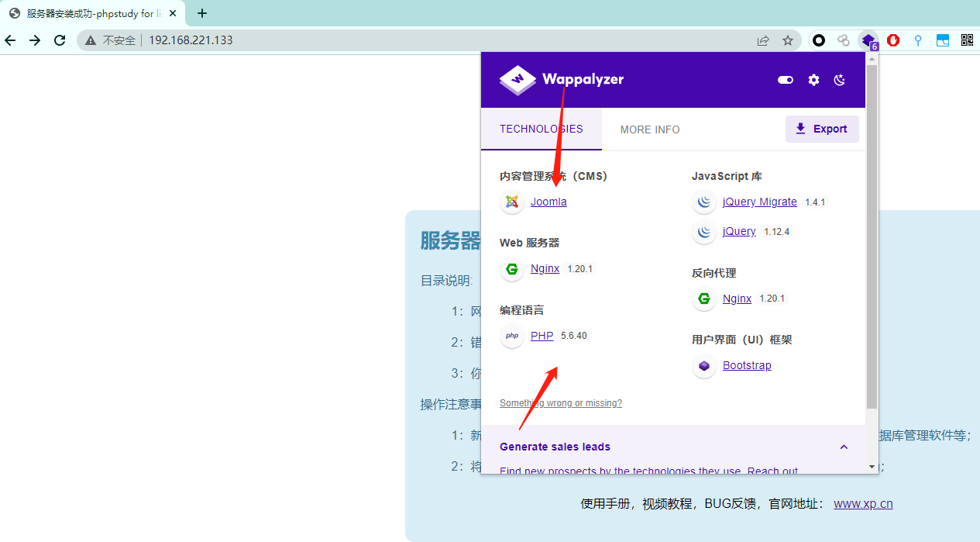The width and height of the screenshot is (980, 542).
Task: Open the Nginx link under 反向代理
Action: (x=737, y=298)
